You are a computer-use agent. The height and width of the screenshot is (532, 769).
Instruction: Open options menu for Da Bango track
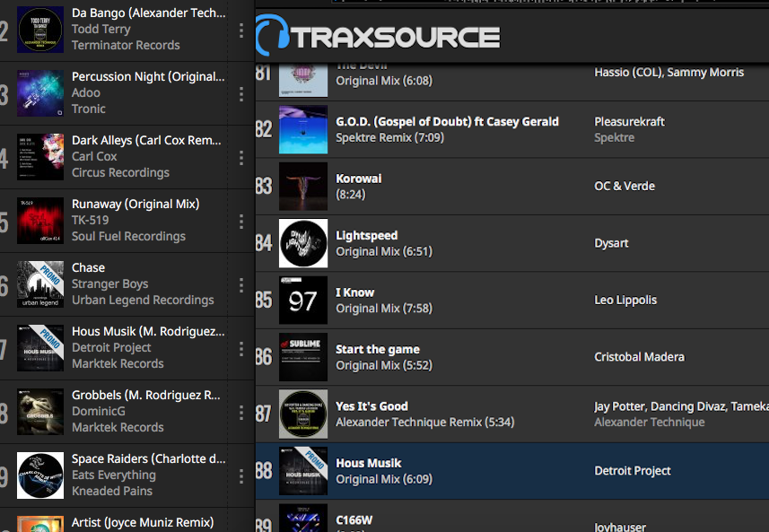(241, 31)
